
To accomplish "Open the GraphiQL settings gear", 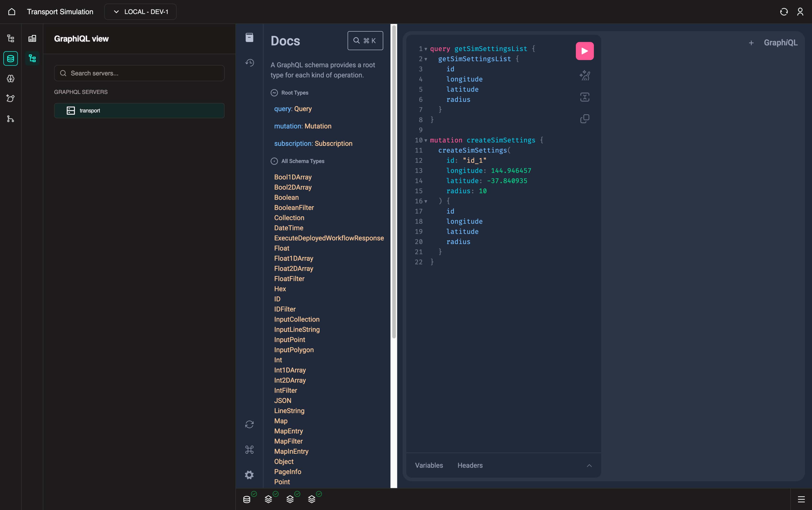I will (x=249, y=475).
